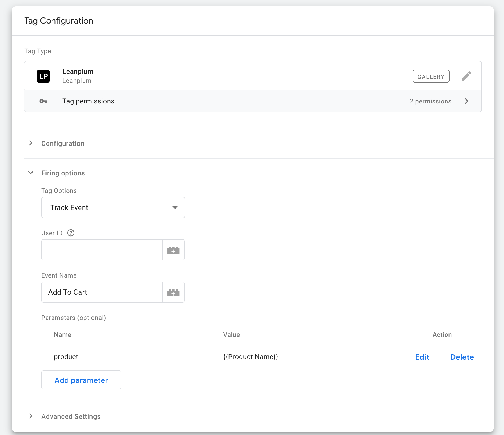Click the Parameters (optional) label
The width and height of the screenshot is (504, 435).
point(74,318)
